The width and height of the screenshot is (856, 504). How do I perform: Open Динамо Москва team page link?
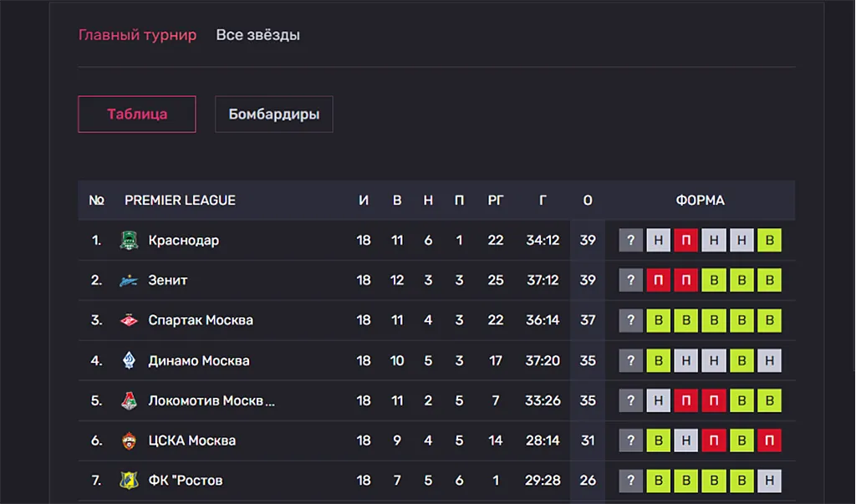199,361
